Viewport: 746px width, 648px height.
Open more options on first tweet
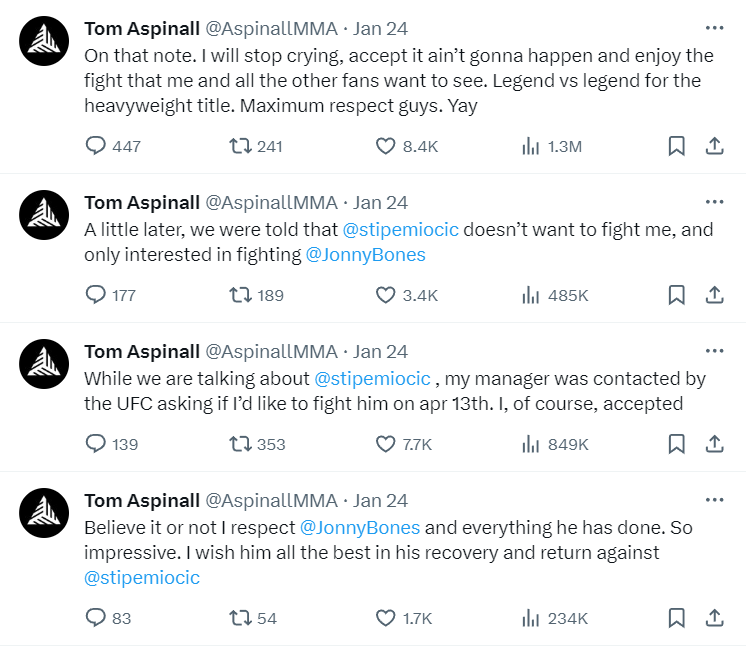pyautogui.click(x=714, y=28)
